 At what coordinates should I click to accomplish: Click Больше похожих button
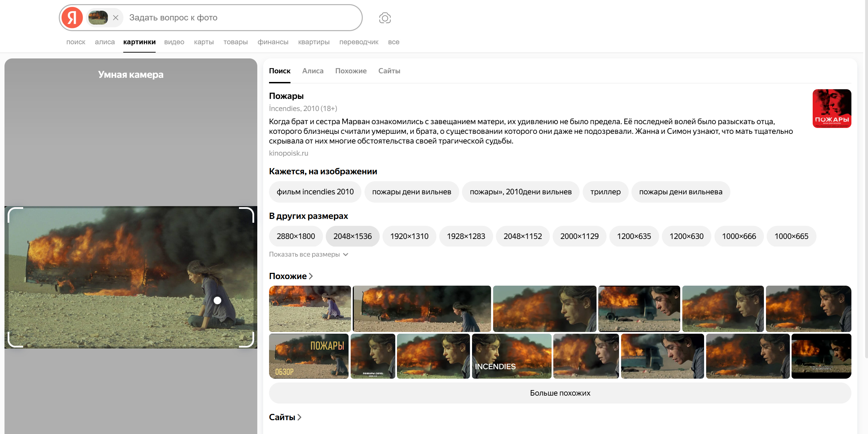[560, 393]
